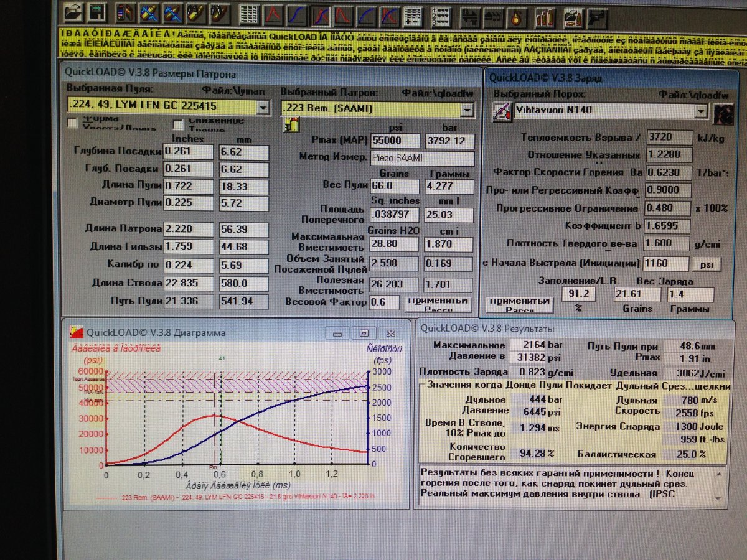Toggle the Сниженное Трение checkbox
Screen dimensions: 747x560
click(x=178, y=124)
